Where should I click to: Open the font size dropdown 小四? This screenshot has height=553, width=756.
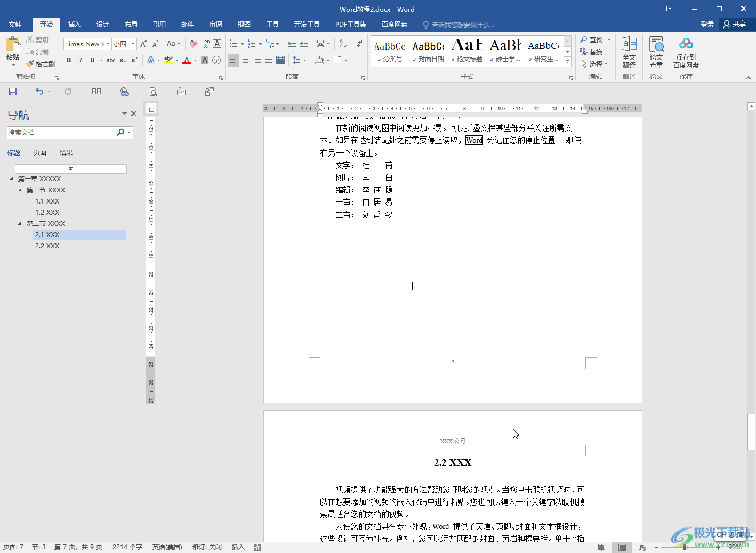pos(133,44)
